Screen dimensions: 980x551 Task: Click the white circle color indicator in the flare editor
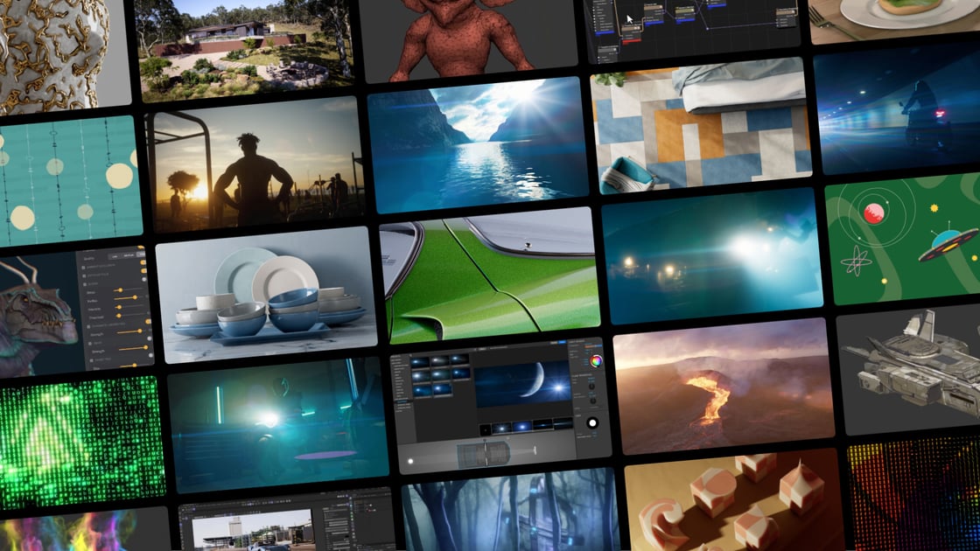pyautogui.click(x=592, y=422)
